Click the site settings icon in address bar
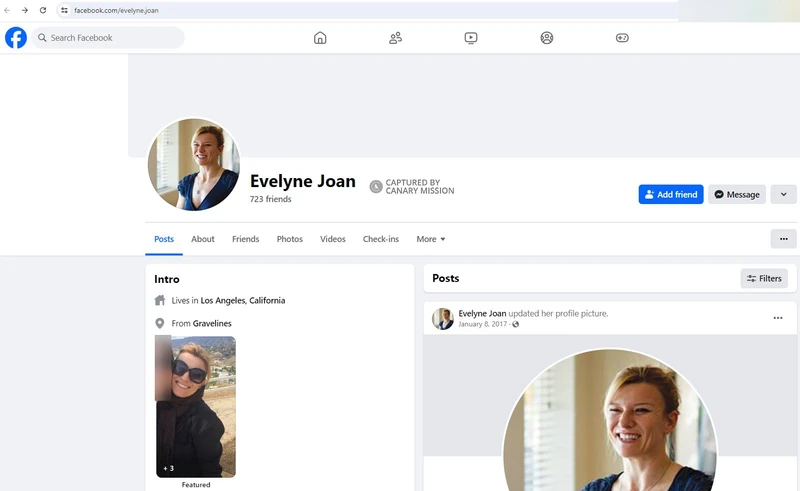This screenshot has width=800, height=491. tap(64, 10)
